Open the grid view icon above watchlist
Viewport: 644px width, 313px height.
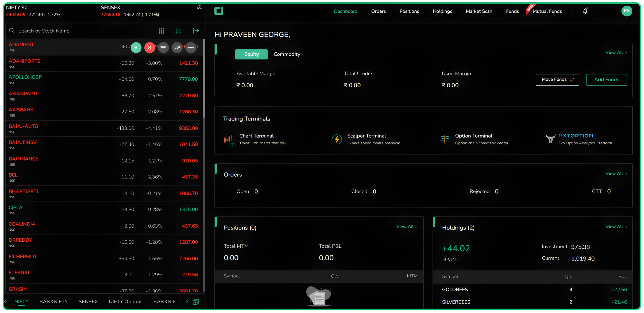pyautogui.click(x=162, y=31)
